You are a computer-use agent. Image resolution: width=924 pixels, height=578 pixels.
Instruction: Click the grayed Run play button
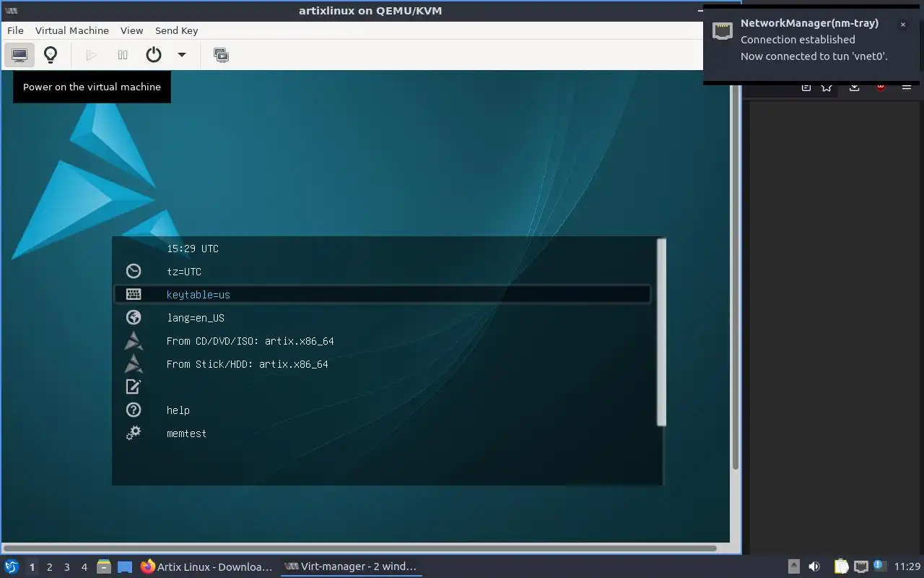click(x=91, y=55)
